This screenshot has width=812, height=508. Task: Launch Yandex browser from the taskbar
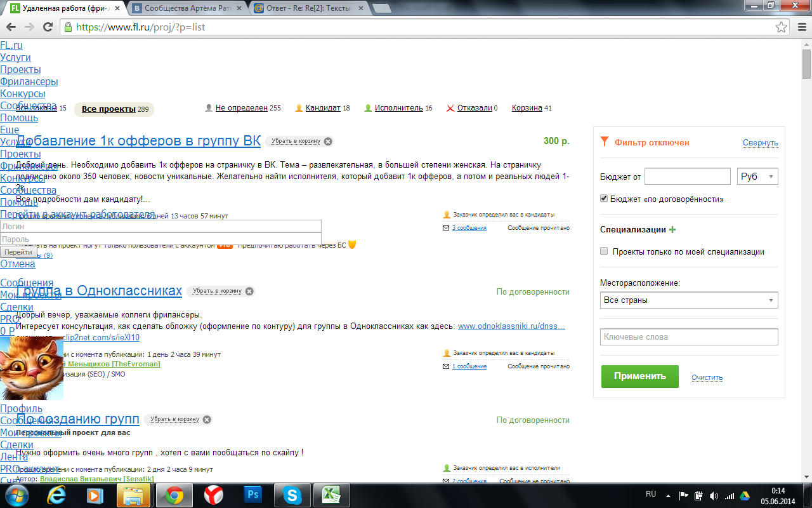pos(214,494)
